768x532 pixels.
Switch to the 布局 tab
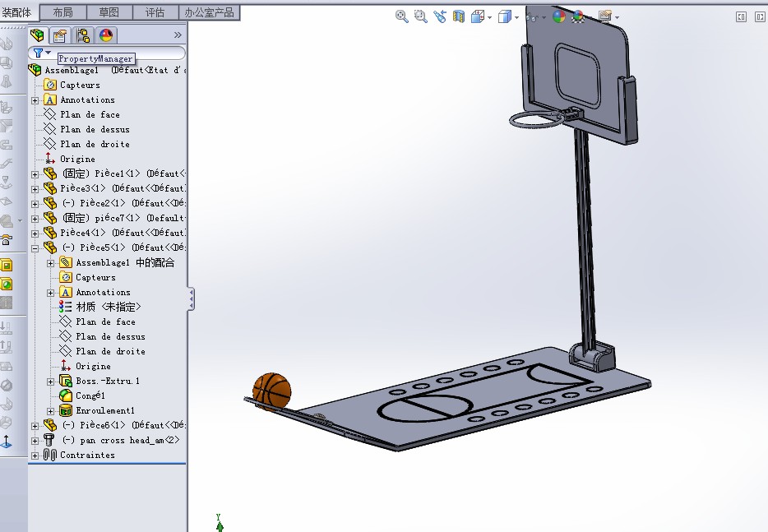[62, 12]
